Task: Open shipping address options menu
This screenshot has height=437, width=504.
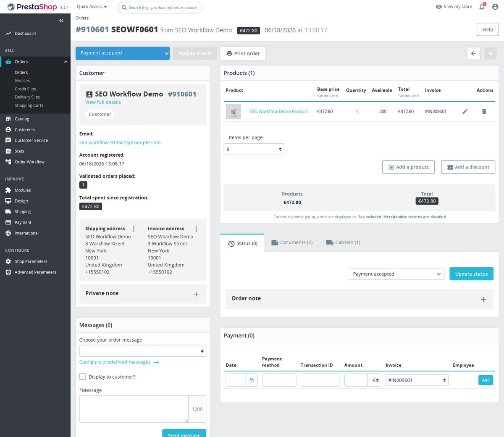Action: tap(134, 229)
